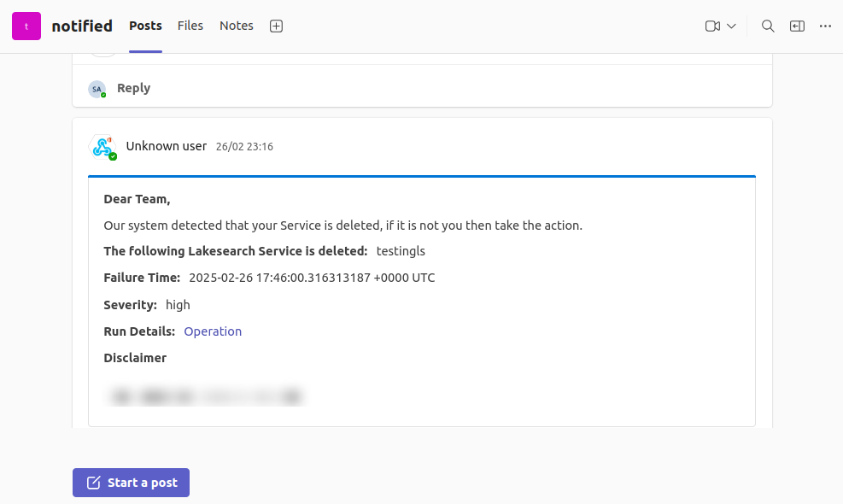843x504 pixels.
Task: Open the more options ellipsis menu
Action: (825, 26)
